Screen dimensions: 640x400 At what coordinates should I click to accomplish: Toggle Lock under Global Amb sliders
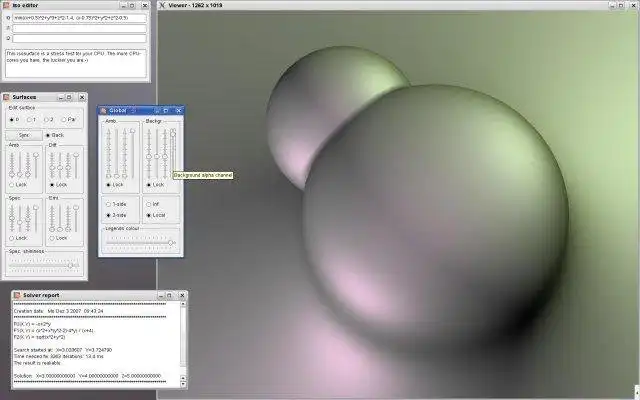[109, 185]
